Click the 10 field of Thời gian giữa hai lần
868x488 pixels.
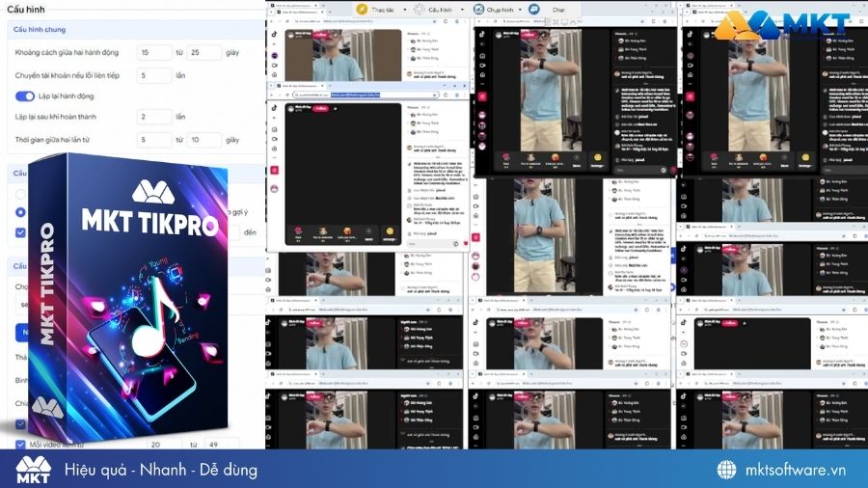203,140
